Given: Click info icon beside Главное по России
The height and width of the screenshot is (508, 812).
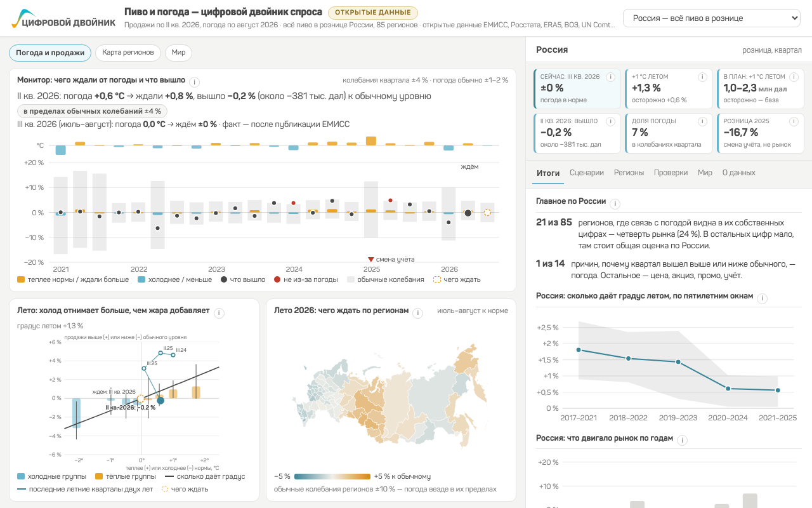Looking at the screenshot, I should coord(615,204).
